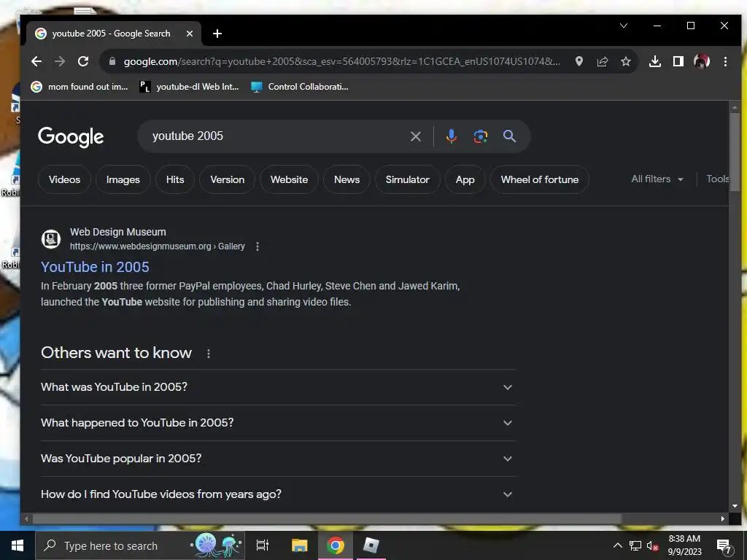Image resolution: width=747 pixels, height=560 pixels.
Task: Open the Chrome three-dot menu
Action: [x=725, y=61]
